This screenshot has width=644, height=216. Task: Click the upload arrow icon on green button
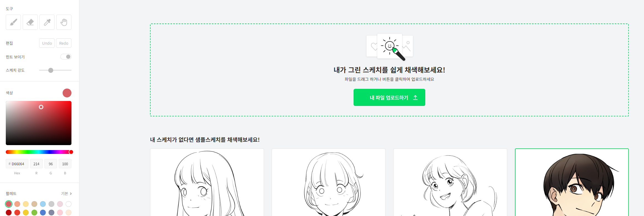415,97
